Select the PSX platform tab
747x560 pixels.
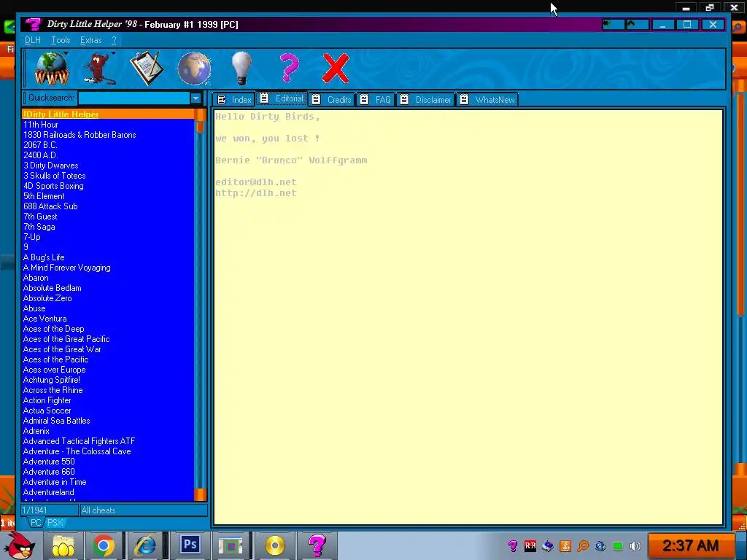click(55, 522)
